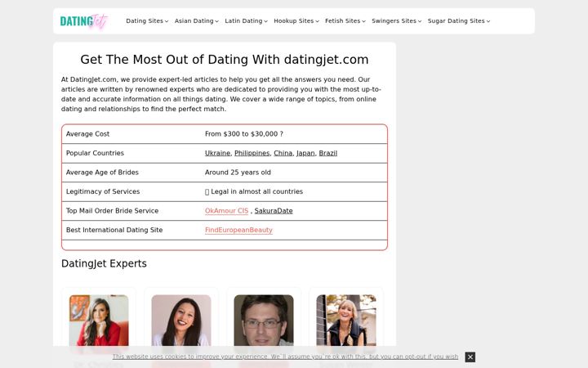The width and height of the screenshot is (588, 368).
Task: Open the FindEuropeanBeauty link
Action: click(238, 230)
